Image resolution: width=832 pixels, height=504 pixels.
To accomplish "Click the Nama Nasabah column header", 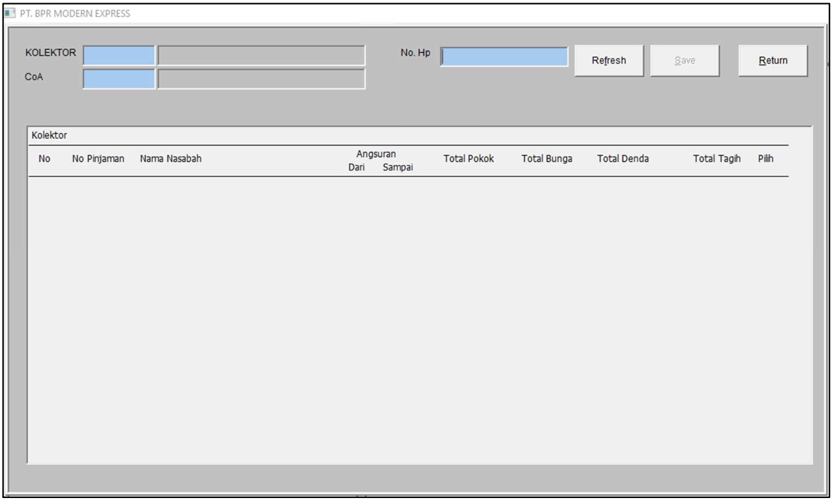I will point(171,159).
